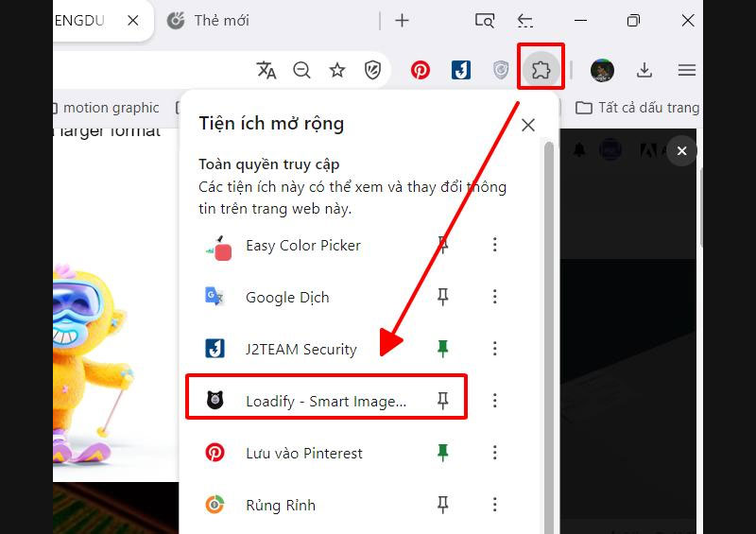Click the extensions popup scrollbar
The height and width of the screenshot is (534, 756).
[549, 337]
